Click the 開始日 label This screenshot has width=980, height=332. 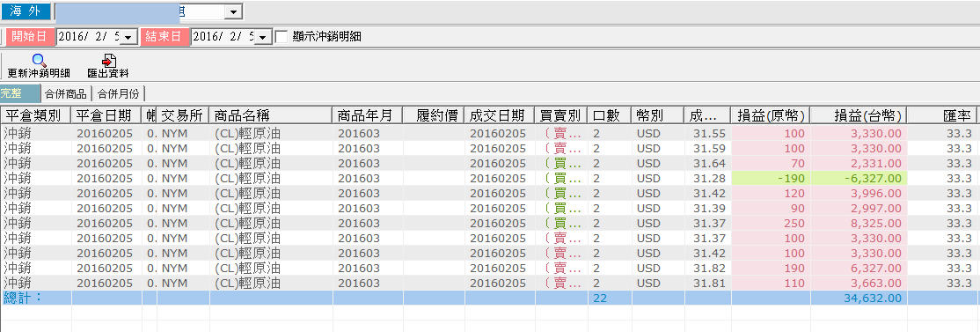click(30, 37)
